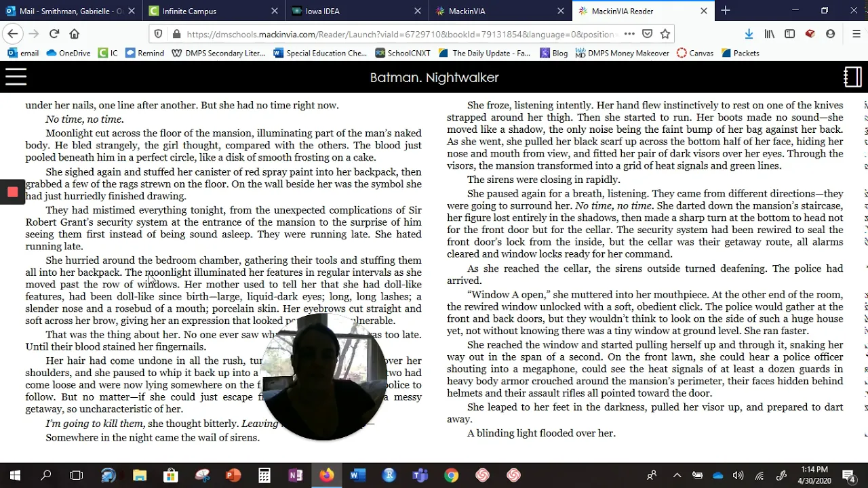Image resolution: width=868 pixels, height=488 pixels.
Task: Open the Firefox downloads panel
Action: [749, 34]
